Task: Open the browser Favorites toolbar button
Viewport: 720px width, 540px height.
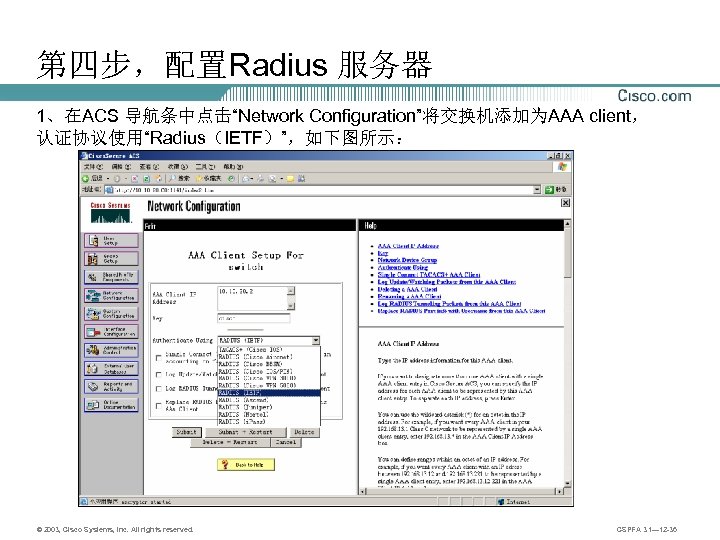Action: pos(209,178)
